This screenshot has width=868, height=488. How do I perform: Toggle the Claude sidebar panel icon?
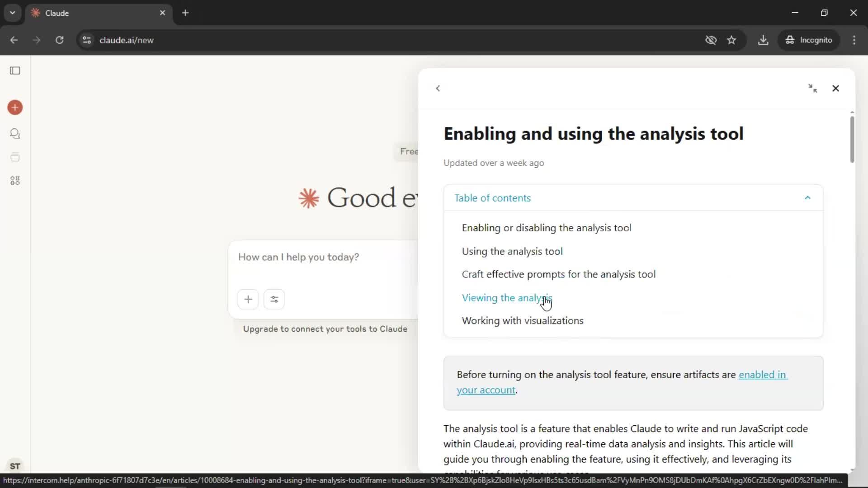15,70
